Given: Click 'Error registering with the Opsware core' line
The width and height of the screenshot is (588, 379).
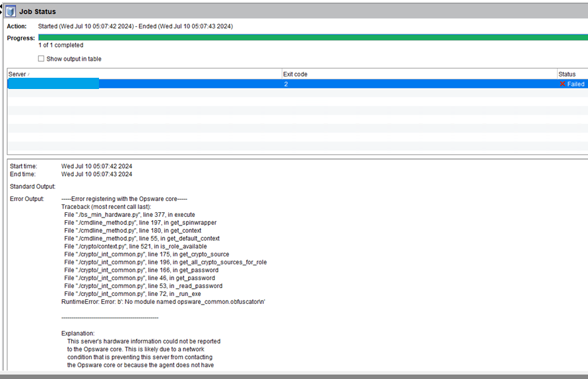Looking at the screenshot, I should point(124,199).
